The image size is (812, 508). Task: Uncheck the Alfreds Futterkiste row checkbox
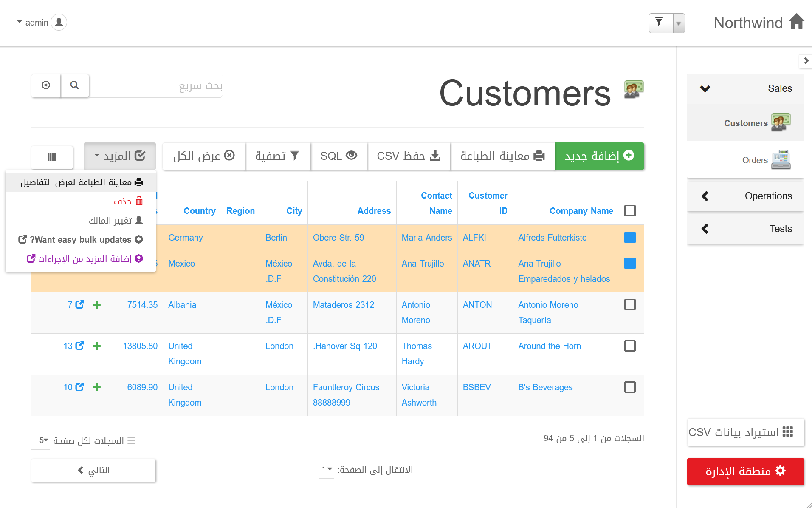pos(630,238)
